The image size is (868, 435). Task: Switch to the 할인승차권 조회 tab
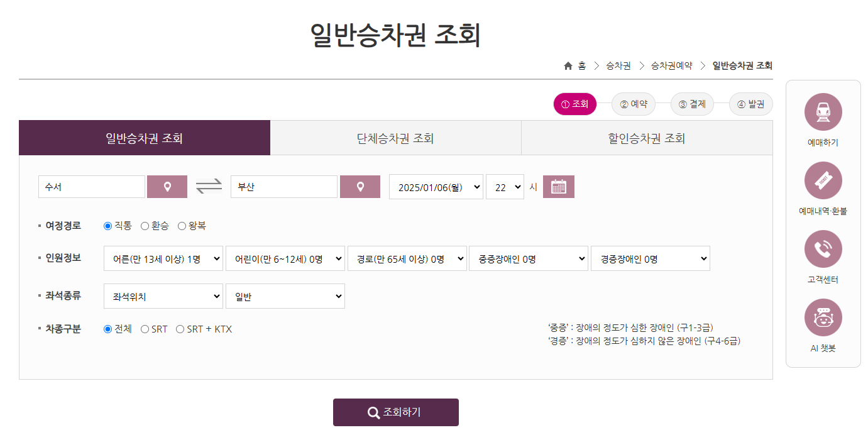point(647,137)
